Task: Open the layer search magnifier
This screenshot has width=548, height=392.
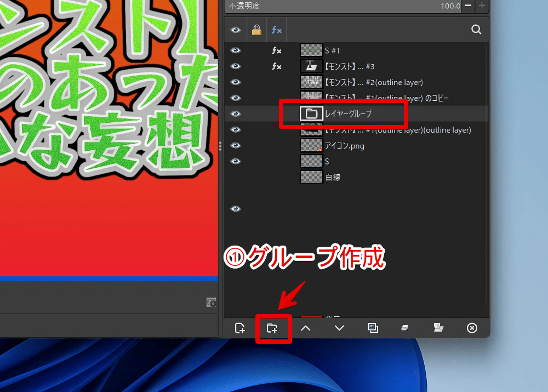Action: tap(476, 30)
